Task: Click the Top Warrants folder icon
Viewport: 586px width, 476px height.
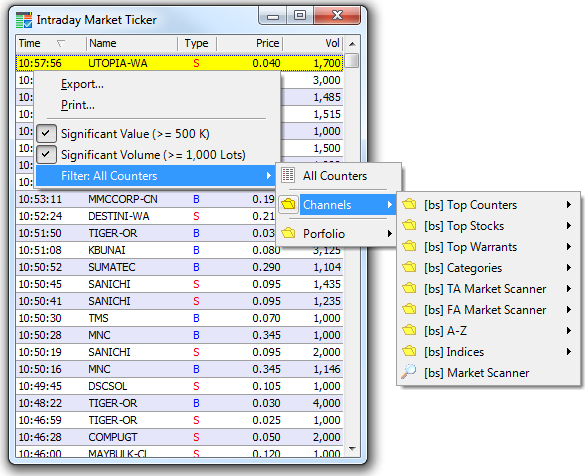Action: click(409, 246)
